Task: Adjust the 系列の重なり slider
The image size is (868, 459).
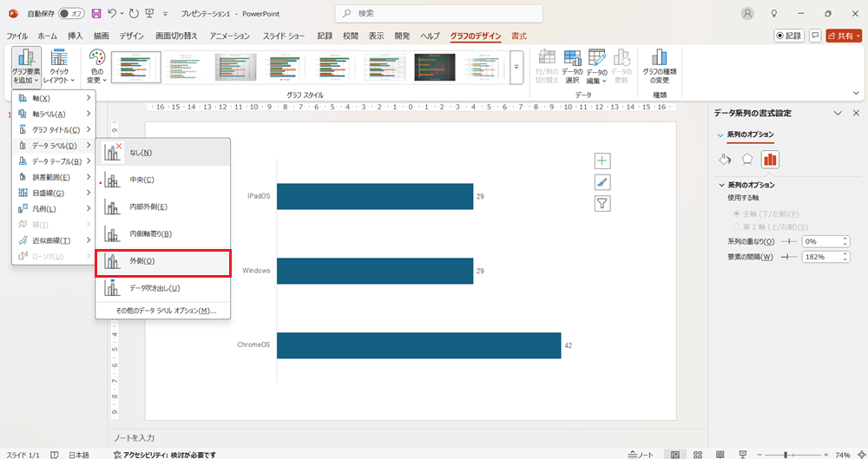Action: click(788, 241)
